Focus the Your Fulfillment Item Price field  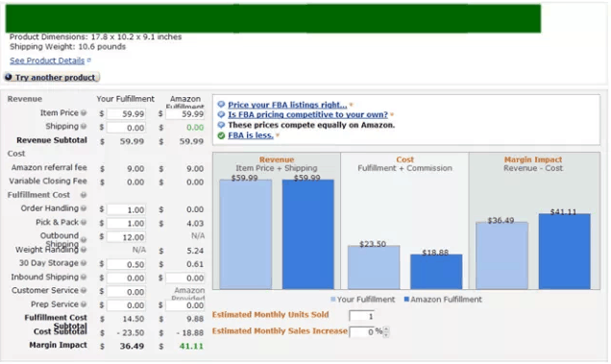point(126,113)
